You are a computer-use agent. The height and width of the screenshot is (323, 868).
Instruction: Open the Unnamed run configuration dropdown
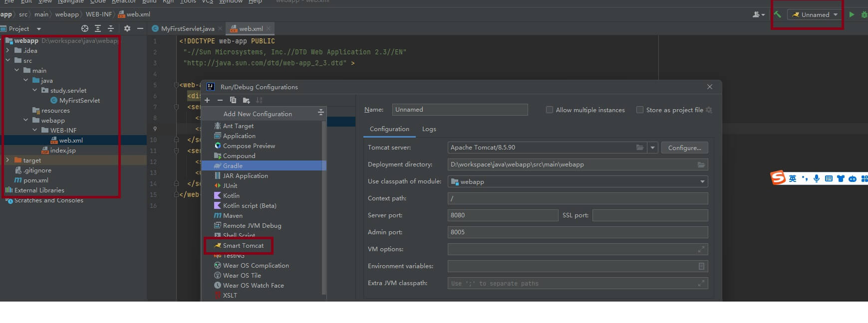tap(815, 14)
